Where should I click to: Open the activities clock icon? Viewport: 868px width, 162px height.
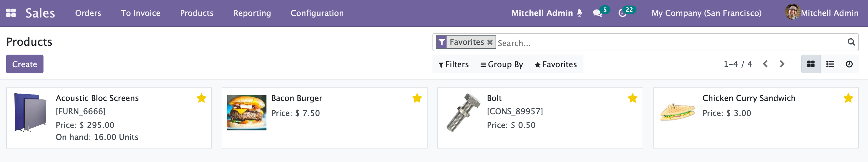pyautogui.click(x=622, y=13)
